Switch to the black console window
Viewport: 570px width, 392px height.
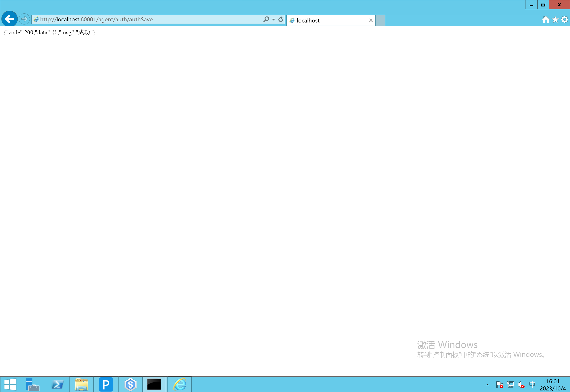(154, 384)
